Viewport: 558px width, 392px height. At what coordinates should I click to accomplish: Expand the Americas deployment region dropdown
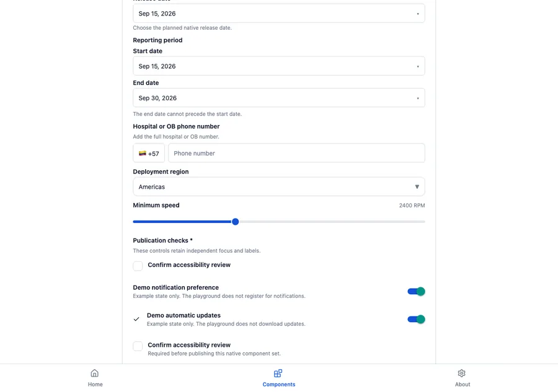(x=278, y=186)
